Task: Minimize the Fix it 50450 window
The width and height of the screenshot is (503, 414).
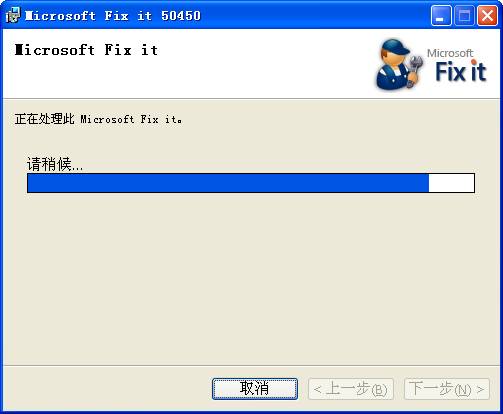Action: coord(441,16)
